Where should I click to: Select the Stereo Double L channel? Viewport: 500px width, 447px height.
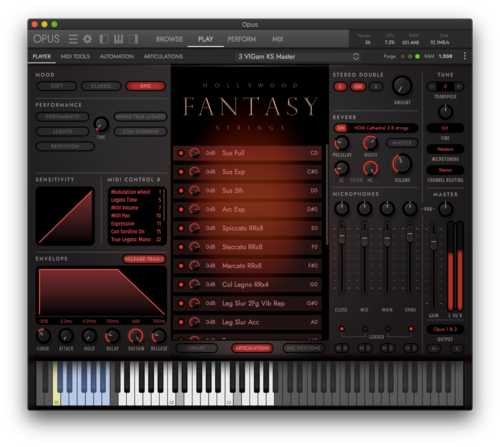pos(340,87)
